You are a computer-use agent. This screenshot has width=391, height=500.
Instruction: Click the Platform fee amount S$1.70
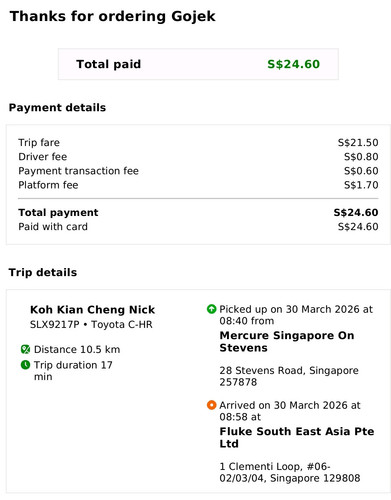[361, 185]
